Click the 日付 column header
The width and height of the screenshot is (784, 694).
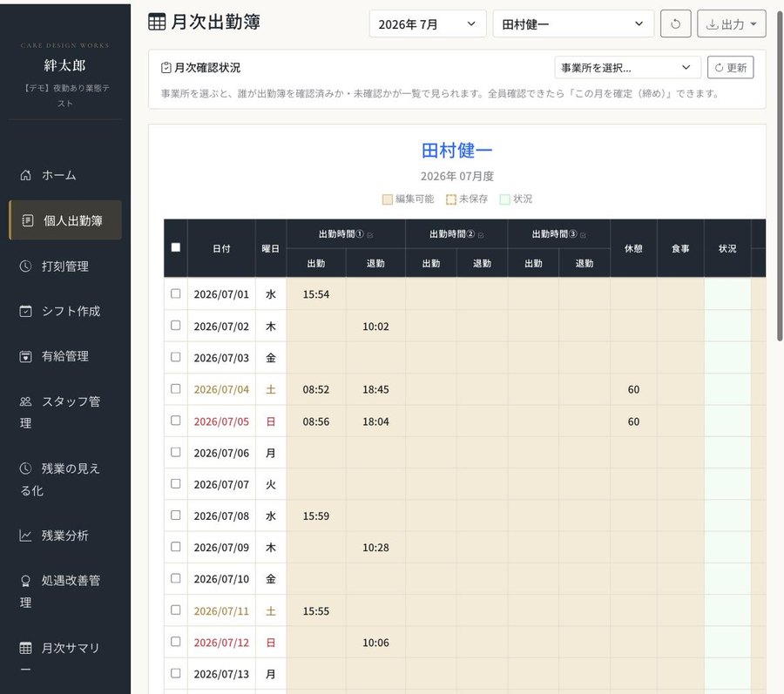point(221,248)
